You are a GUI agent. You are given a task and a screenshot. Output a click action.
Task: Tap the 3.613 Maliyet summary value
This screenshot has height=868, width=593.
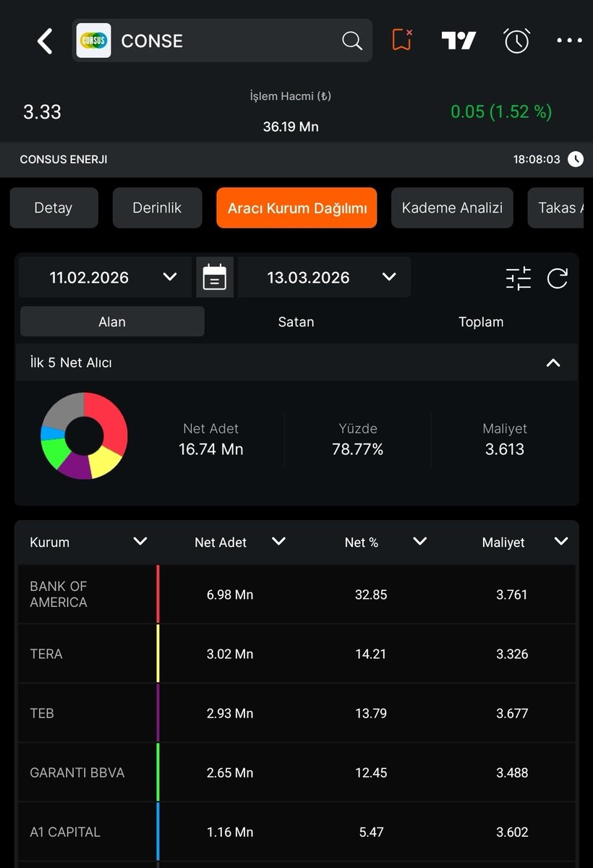(x=505, y=449)
